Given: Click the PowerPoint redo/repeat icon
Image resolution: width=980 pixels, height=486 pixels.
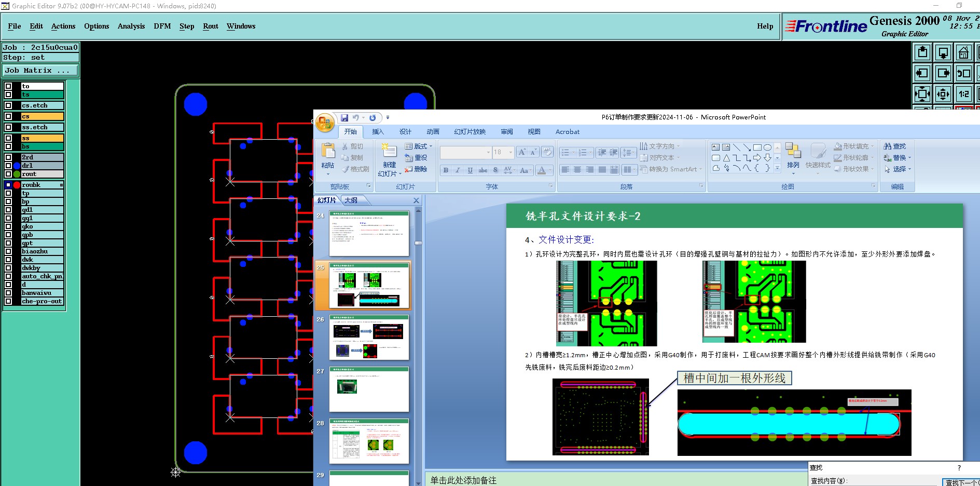Looking at the screenshot, I should tap(372, 118).
